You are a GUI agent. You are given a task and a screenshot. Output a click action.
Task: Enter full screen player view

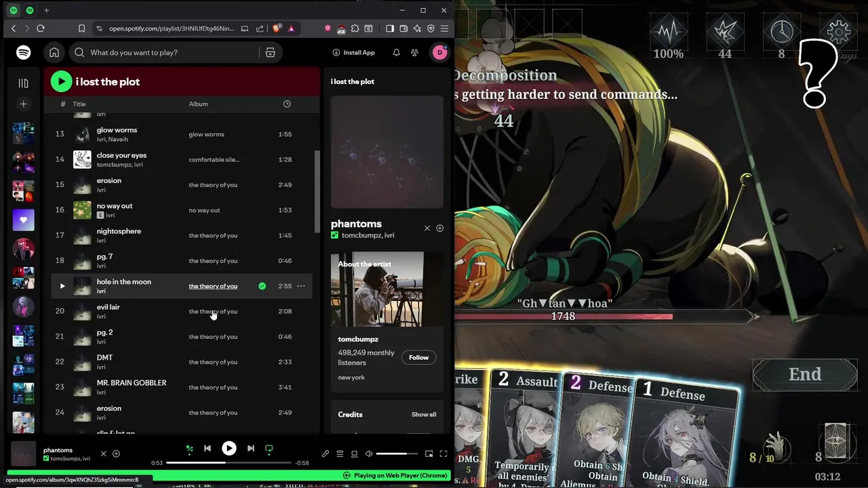point(443,453)
